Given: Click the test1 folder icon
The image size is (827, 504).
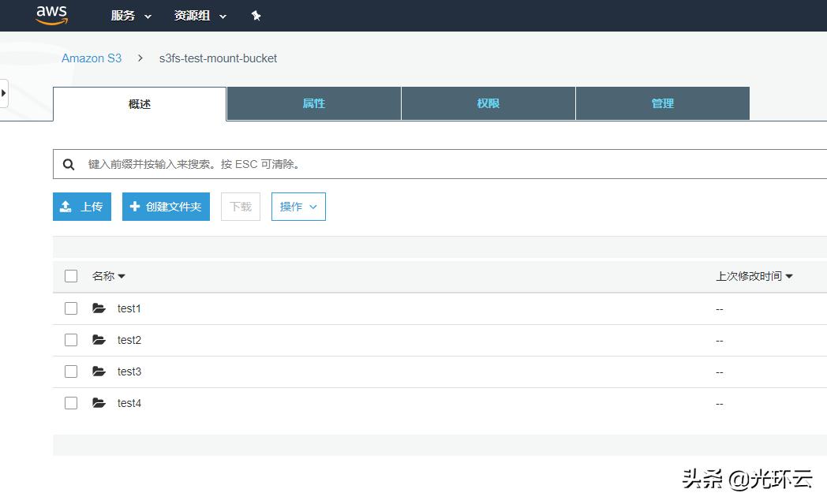Looking at the screenshot, I should 99,308.
